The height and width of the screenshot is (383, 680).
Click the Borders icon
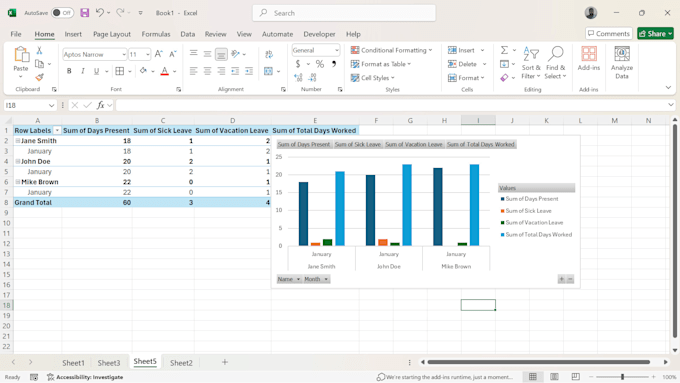(120, 71)
